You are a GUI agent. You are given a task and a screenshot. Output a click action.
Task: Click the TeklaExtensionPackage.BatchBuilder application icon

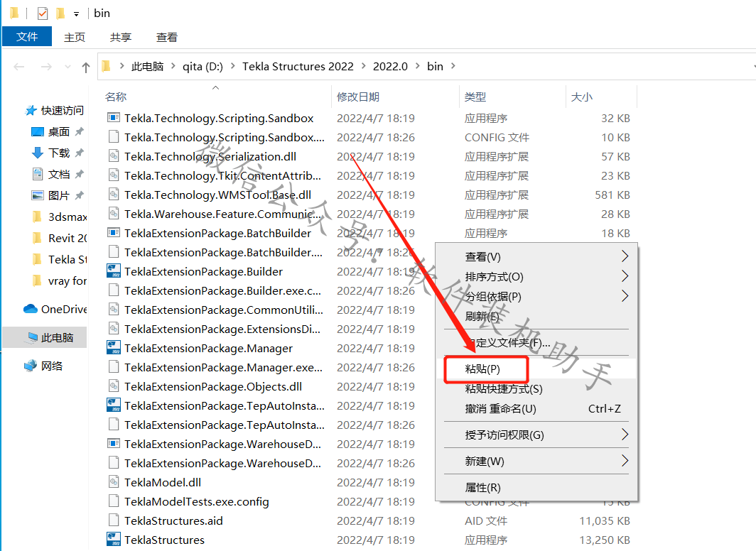pyautogui.click(x=113, y=233)
